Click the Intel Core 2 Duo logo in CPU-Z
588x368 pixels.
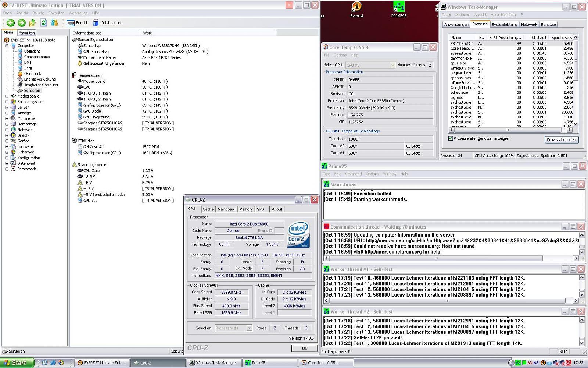[x=298, y=234]
